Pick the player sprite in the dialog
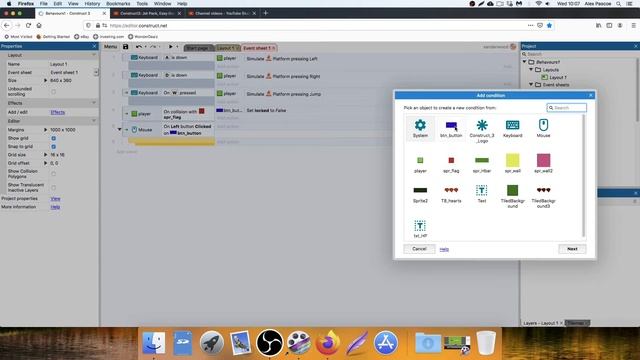 [420, 164]
